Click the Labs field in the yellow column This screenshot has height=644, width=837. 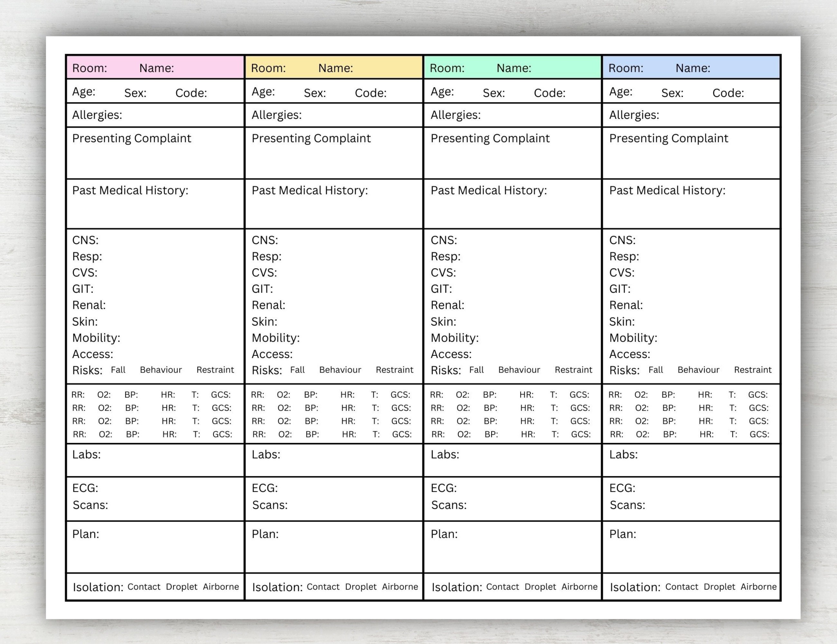point(266,455)
